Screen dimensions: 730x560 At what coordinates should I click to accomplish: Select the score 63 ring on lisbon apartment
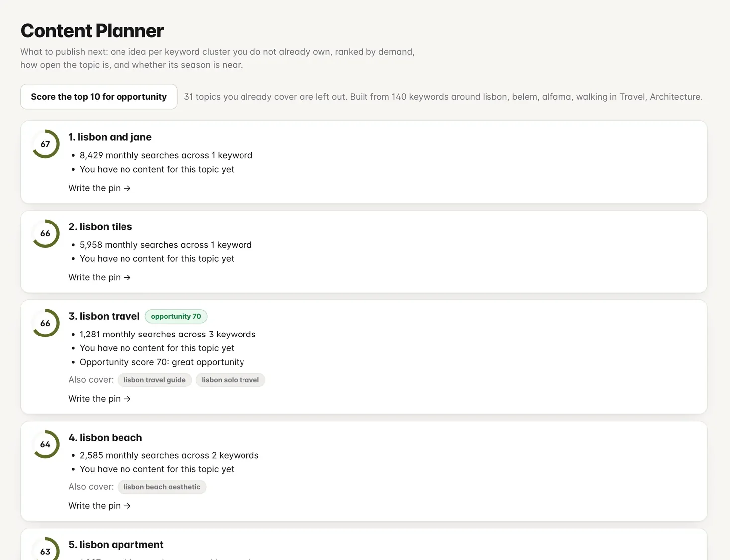point(45,549)
